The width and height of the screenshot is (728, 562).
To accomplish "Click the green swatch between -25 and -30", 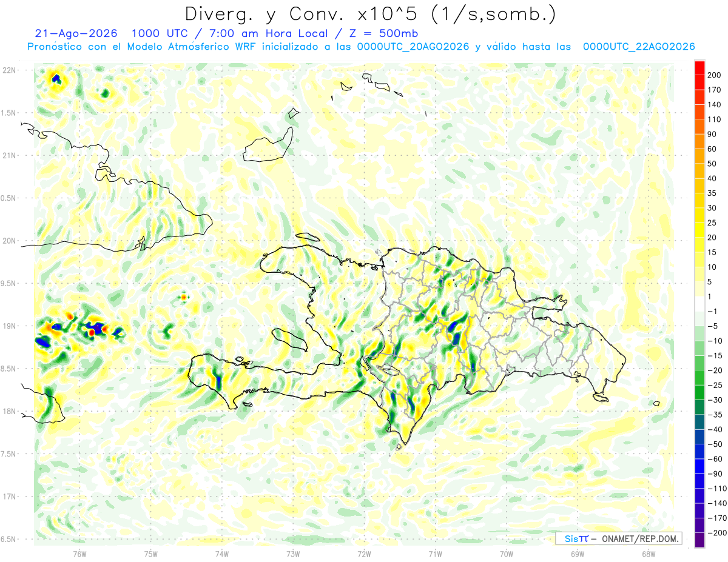I will (x=699, y=393).
